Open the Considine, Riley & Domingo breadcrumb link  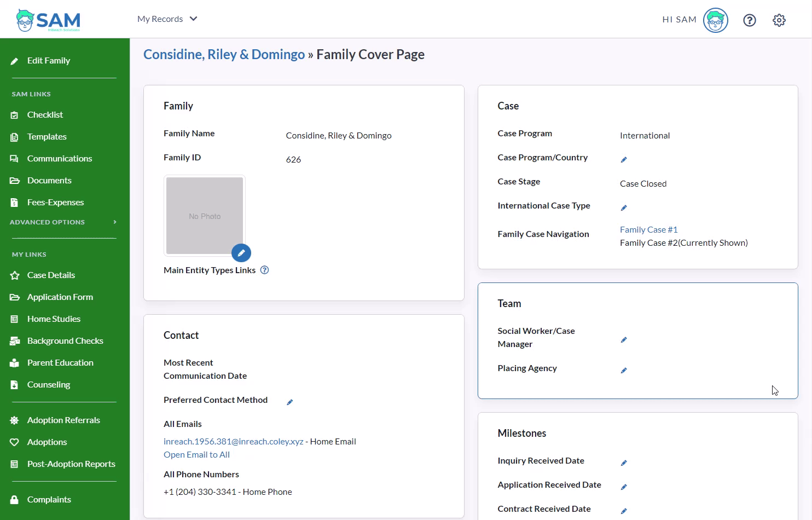[224, 54]
